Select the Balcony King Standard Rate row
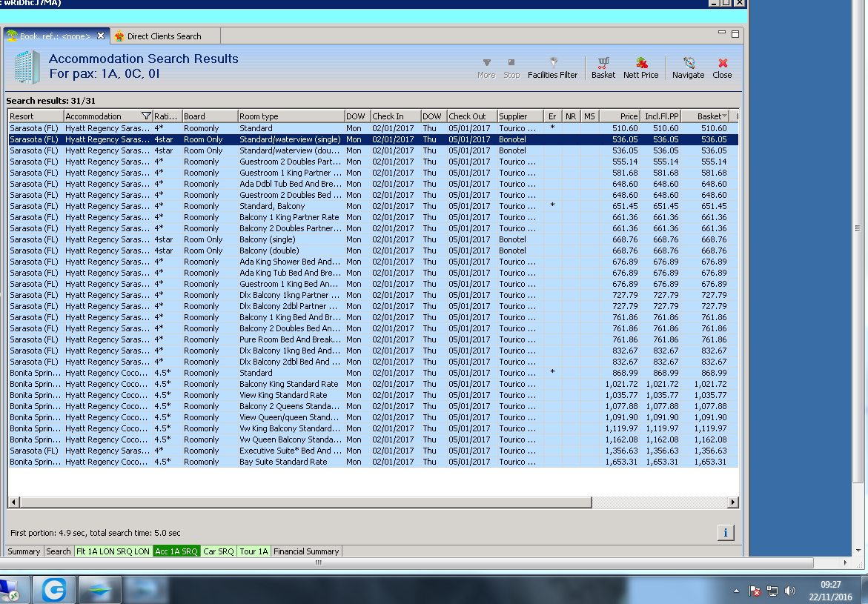This screenshot has width=868, height=604. [373, 384]
